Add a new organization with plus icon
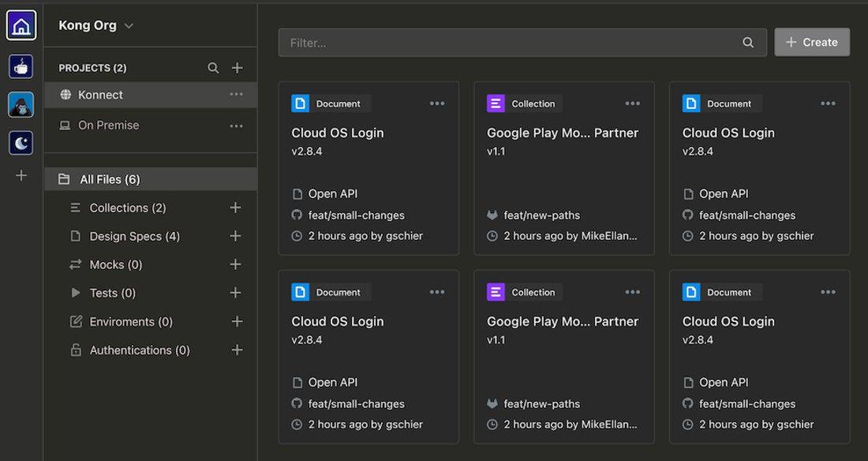868x461 pixels. pos(21,175)
